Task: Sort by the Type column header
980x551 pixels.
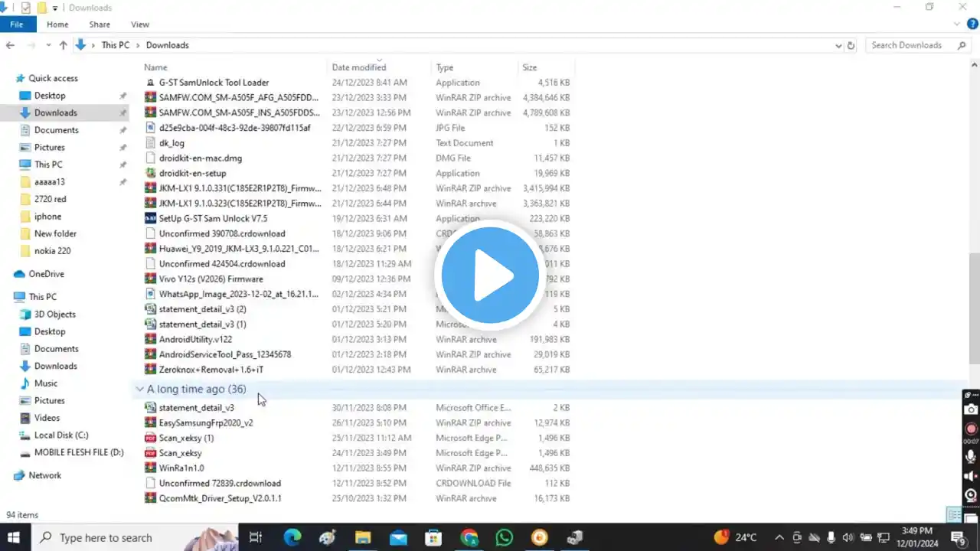Action: (445, 67)
